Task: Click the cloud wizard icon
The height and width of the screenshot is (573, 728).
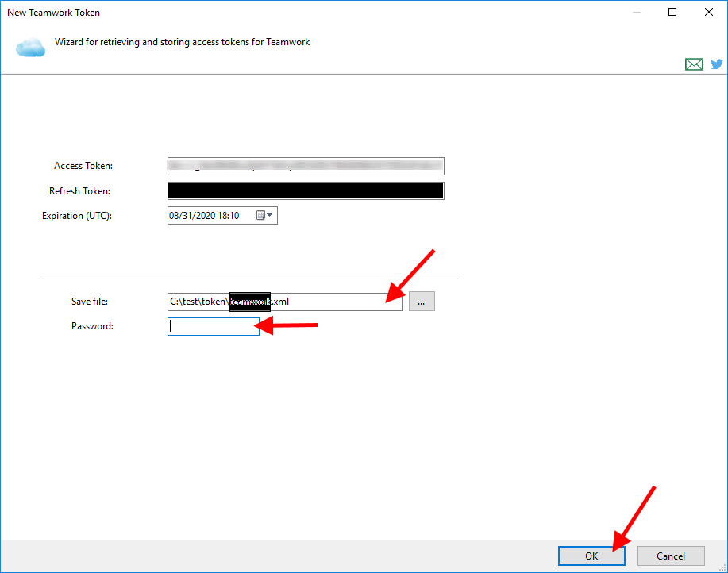Action: 30,48
